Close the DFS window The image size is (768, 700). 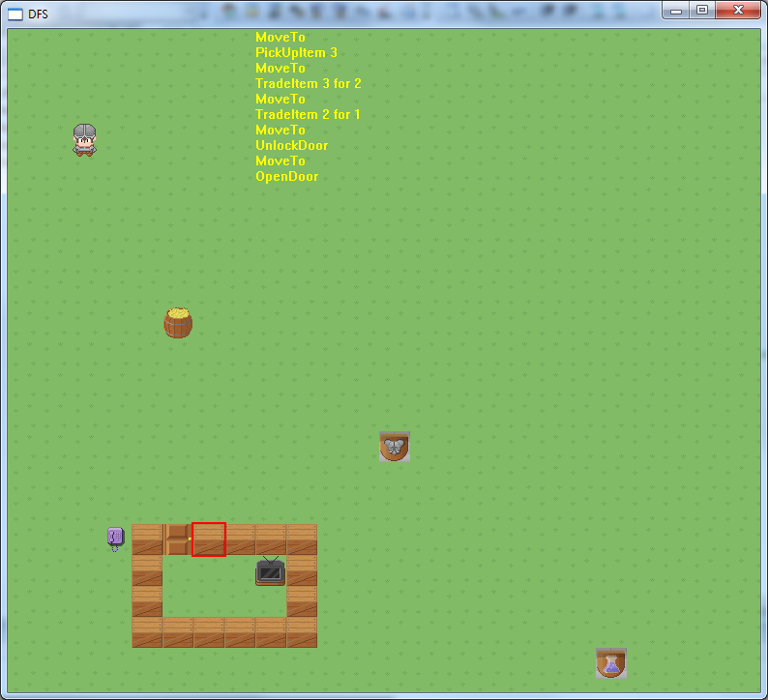click(x=738, y=11)
